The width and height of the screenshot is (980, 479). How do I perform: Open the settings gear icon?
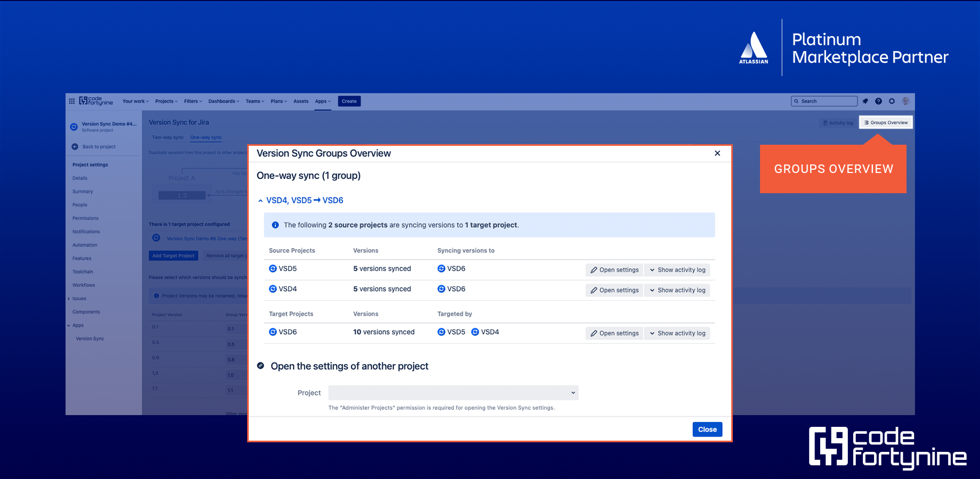[892, 101]
